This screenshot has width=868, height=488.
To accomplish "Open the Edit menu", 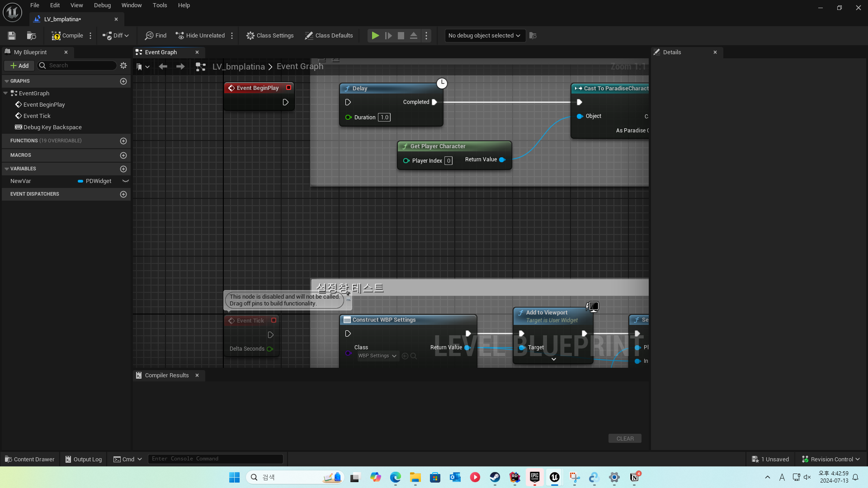I will pos(55,5).
